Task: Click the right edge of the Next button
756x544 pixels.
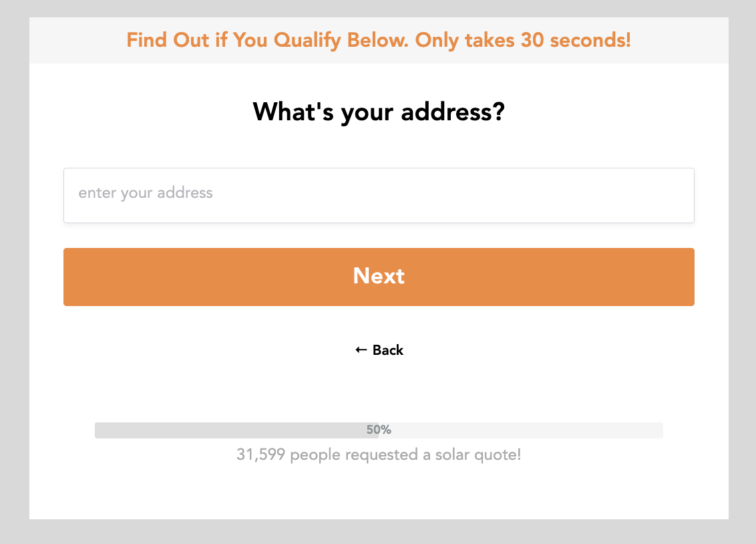Action: (x=685, y=277)
